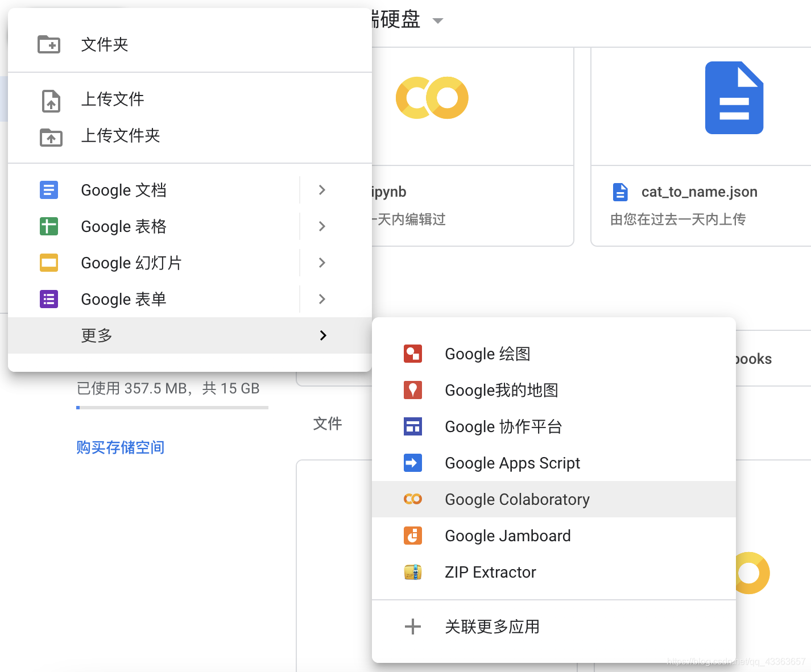Choose 上传文件夹 menu entry
Screen dimensions: 811x672
(x=190, y=135)
